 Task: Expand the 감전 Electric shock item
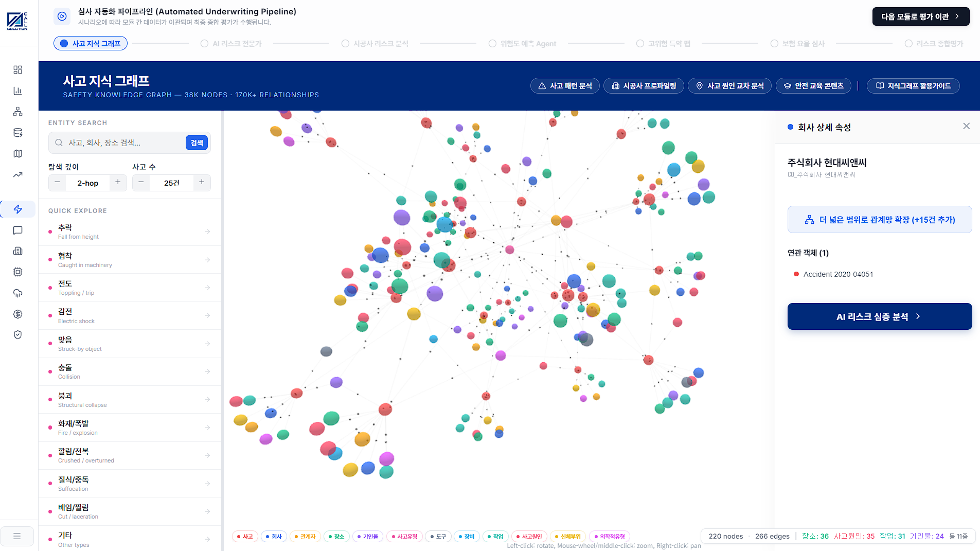(130, 315)
